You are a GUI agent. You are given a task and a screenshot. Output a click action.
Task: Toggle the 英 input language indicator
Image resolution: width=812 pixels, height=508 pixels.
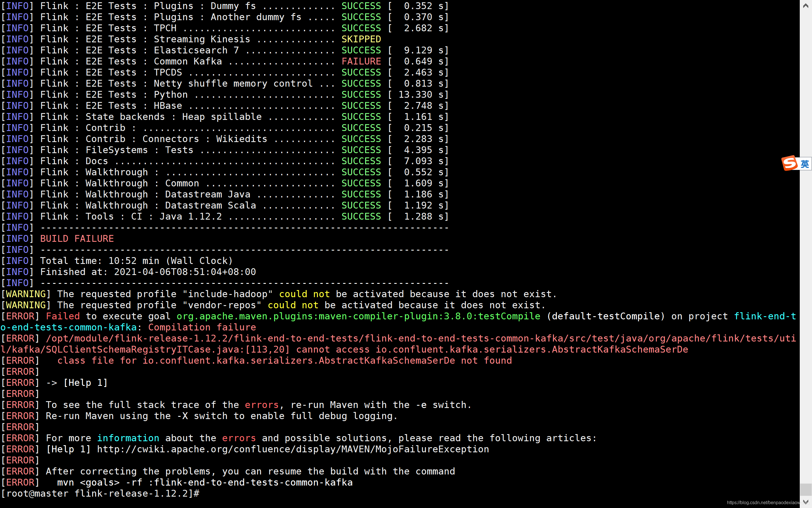point(805,164)
